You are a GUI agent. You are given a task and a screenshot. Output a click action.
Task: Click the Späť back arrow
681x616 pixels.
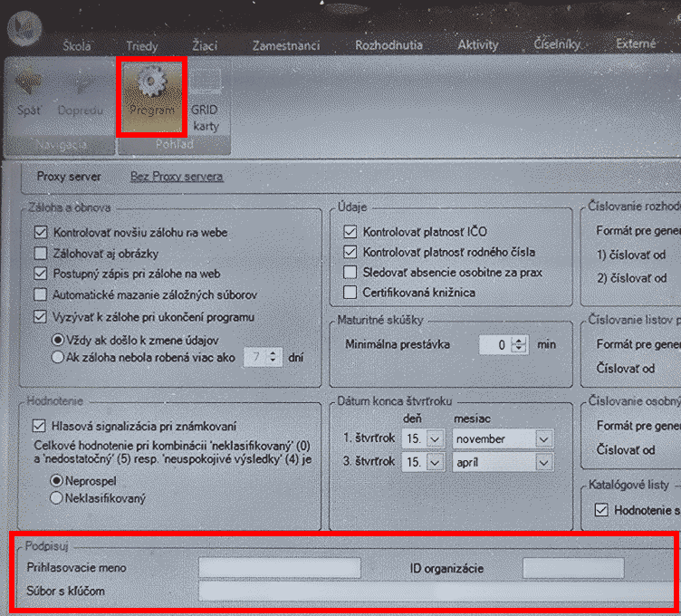click(x=28, y=90)
